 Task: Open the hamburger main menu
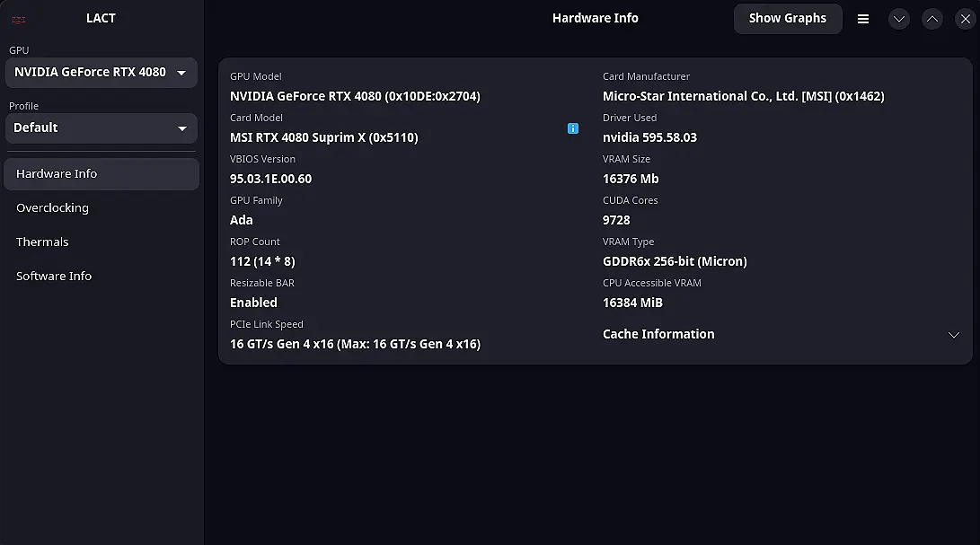pos(863,19)
